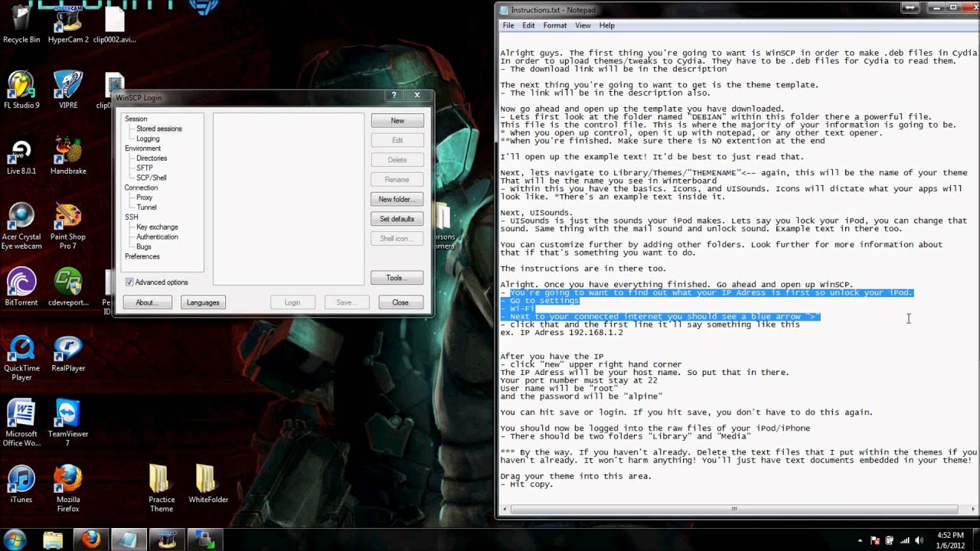Click the WinSCP dialog help question-mark button
980x551 pixels.
click(x=394, y=96)
